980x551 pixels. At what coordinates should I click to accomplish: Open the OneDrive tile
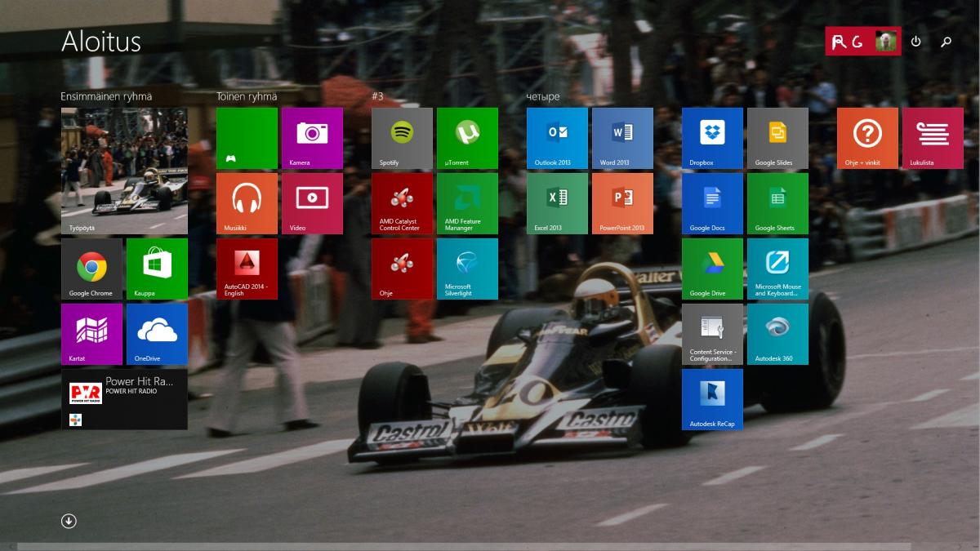(157, 334)
